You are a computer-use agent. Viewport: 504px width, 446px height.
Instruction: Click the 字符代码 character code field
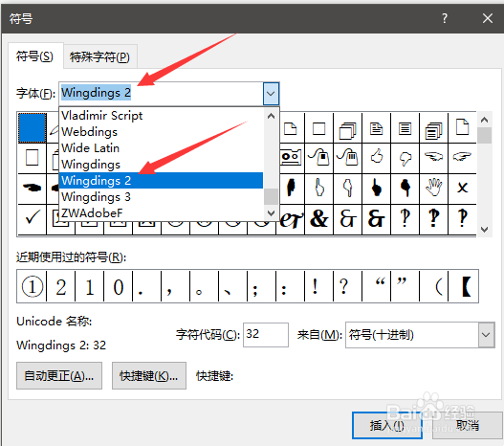point(266,335)
